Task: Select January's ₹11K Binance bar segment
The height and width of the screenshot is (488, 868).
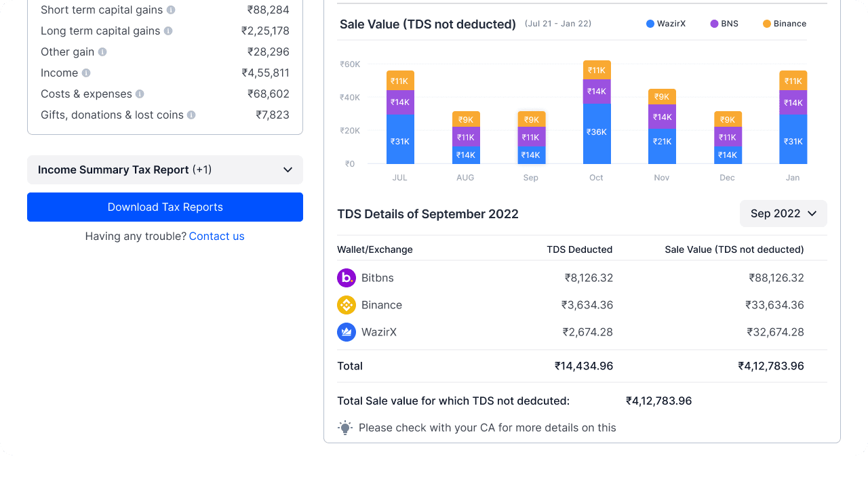Action: click(793, 80)
